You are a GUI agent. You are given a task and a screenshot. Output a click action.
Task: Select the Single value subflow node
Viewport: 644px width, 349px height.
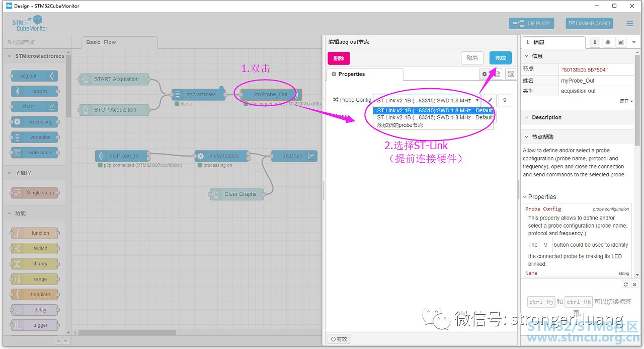coord(34,192)
